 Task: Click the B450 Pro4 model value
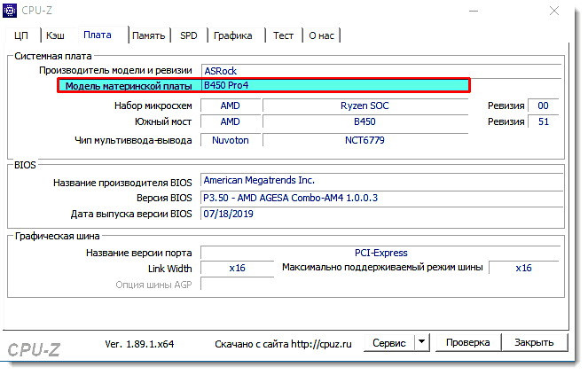pos(226,85)
